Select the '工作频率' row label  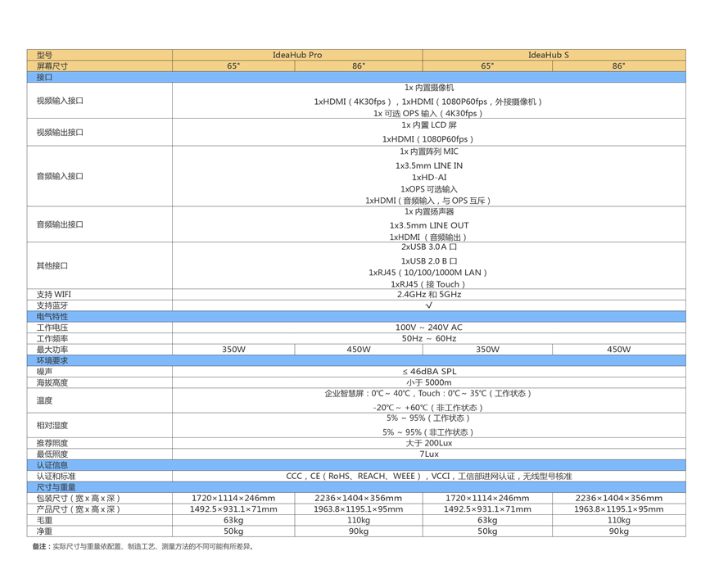tap(52, 338)
